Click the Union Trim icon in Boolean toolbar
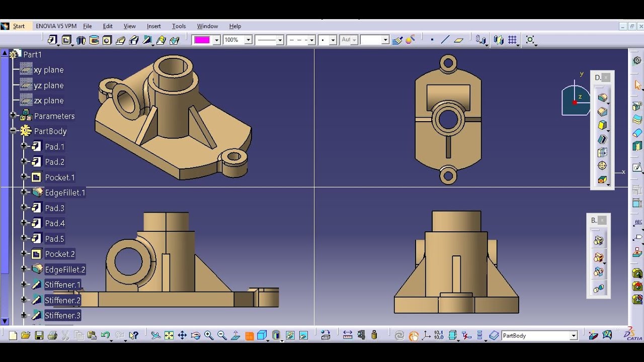Image resolution: width=644 pixels, height=362 pixels. (x=598, y=272)
